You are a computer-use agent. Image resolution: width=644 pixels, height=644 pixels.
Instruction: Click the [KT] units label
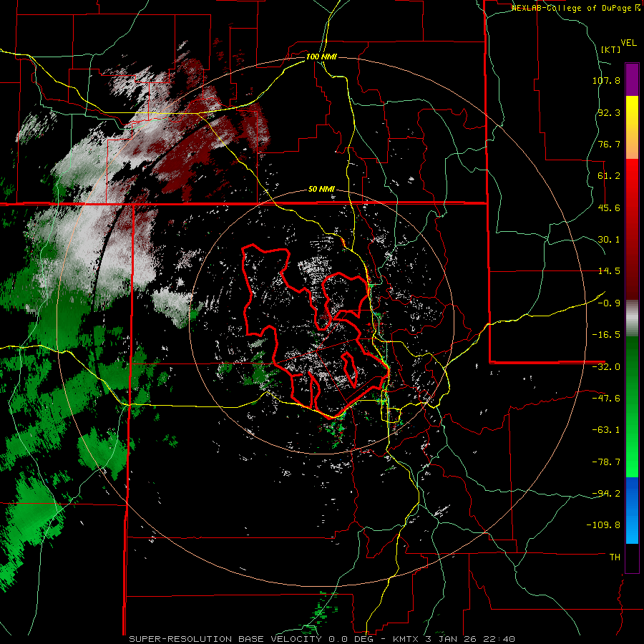pos(610,49)
